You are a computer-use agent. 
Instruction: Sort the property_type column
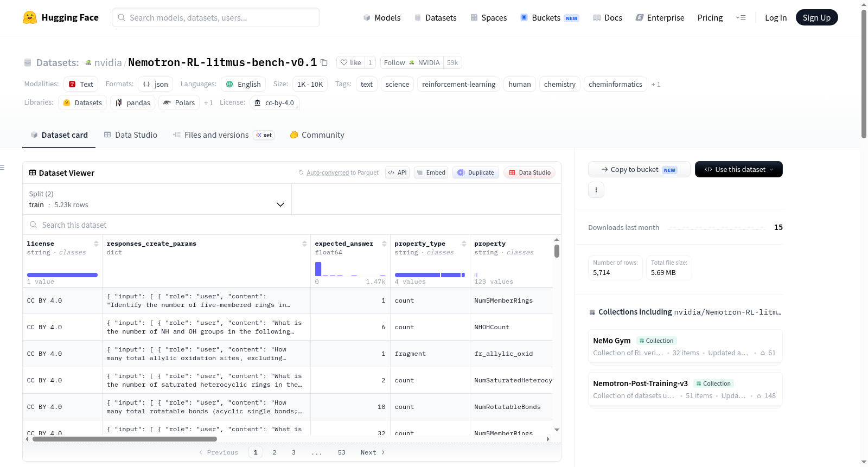(464, 244)
